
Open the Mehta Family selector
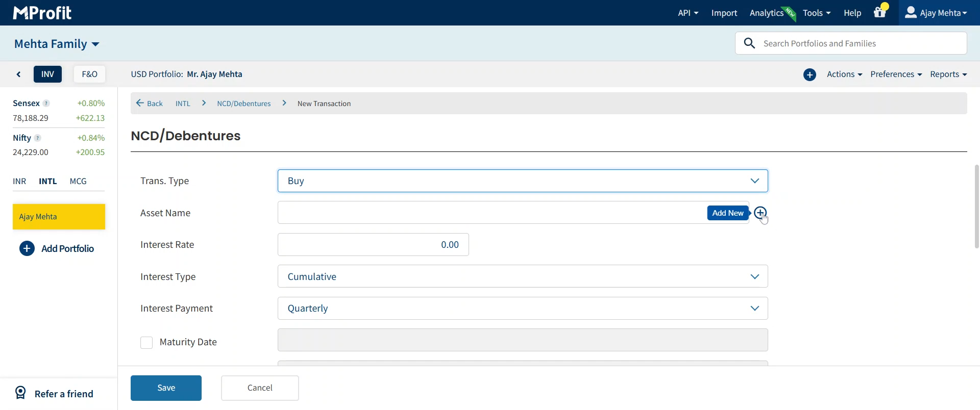coord(57,44)
